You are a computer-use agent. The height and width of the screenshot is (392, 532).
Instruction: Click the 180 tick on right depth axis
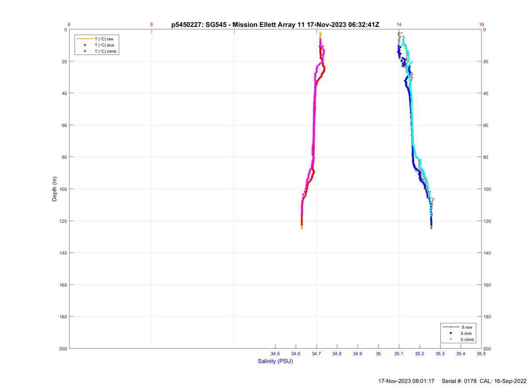pos(488,317)
